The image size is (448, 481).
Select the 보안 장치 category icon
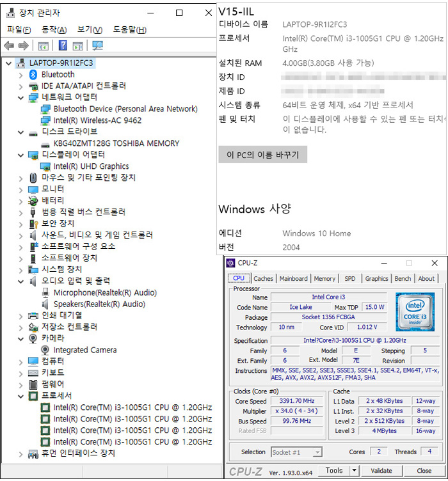coord(33,224)
